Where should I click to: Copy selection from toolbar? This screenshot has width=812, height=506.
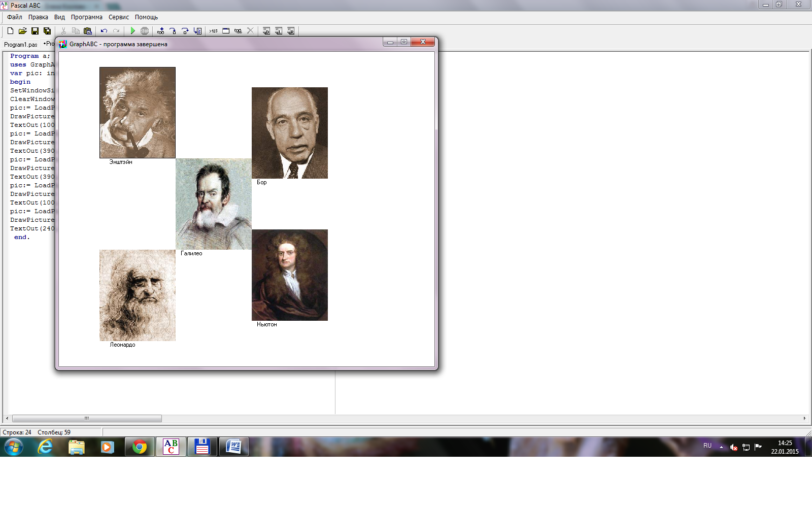[x=76, y=31]
